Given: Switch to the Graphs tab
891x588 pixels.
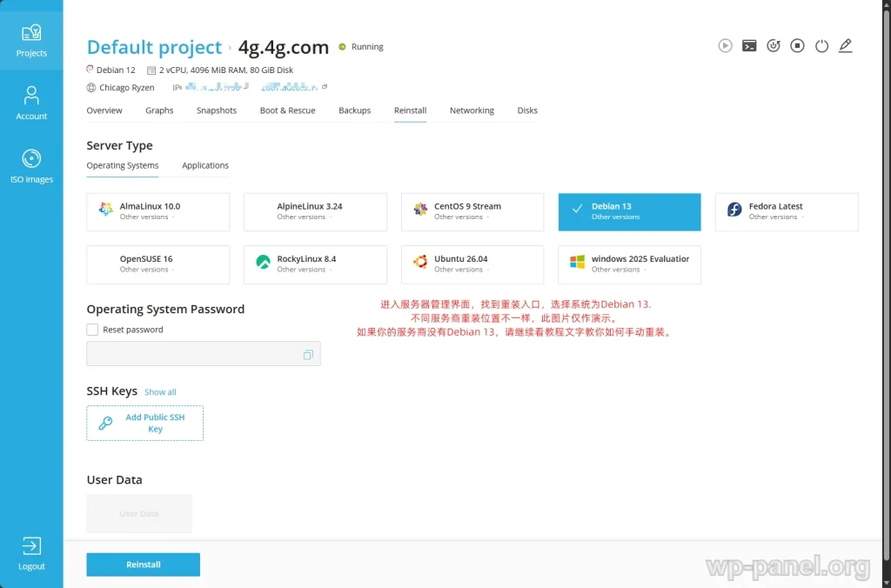Looking at the screenshot, I should coord(159,110).
